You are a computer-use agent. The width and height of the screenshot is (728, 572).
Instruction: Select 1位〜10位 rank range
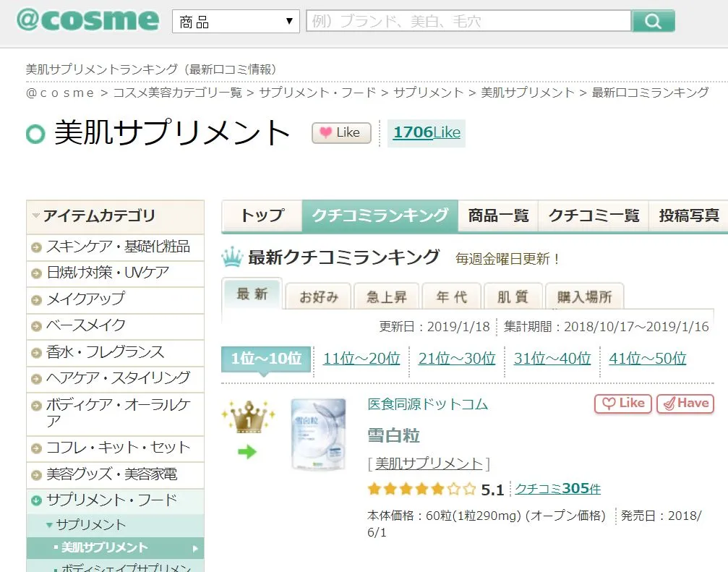[266, 359]
